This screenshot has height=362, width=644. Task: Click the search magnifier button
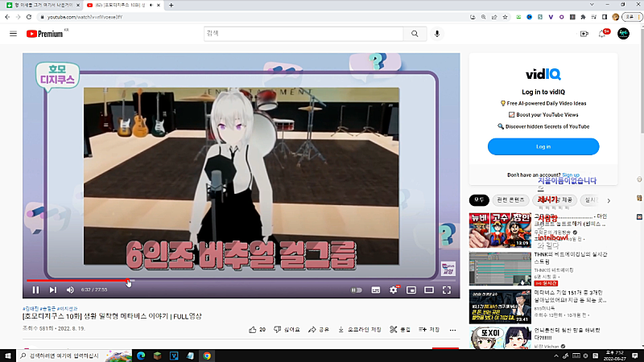point(415,34)
